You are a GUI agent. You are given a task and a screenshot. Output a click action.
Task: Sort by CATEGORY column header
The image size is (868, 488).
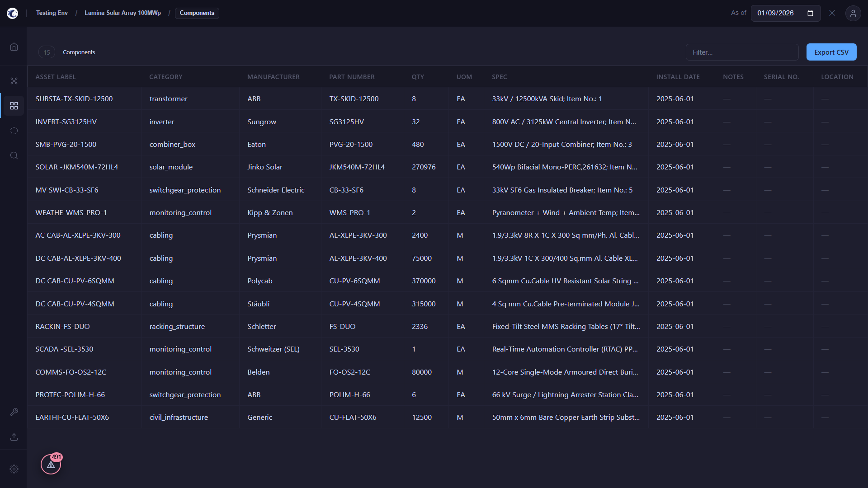click(x=166, y=77)
